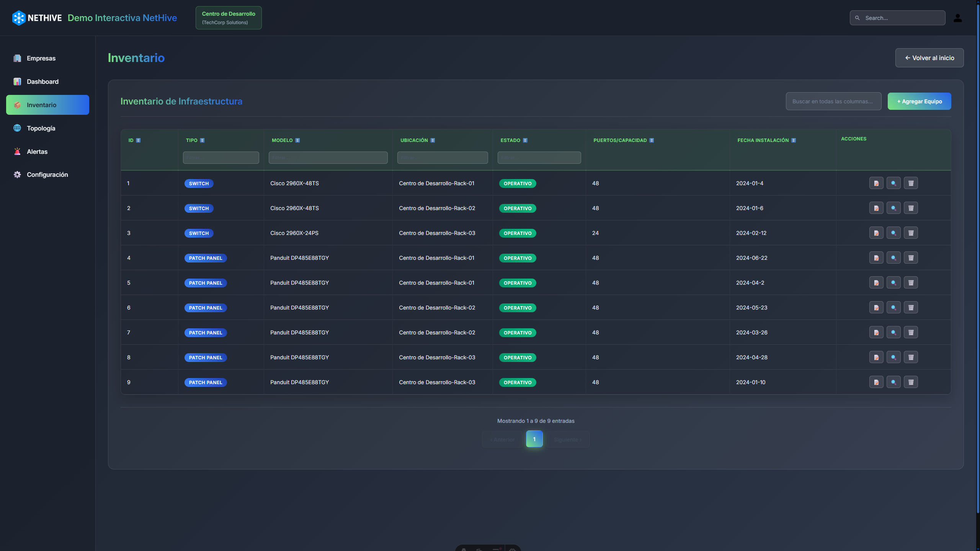Inspect equipment ID 7 with magnifier

tap(893, 333)
